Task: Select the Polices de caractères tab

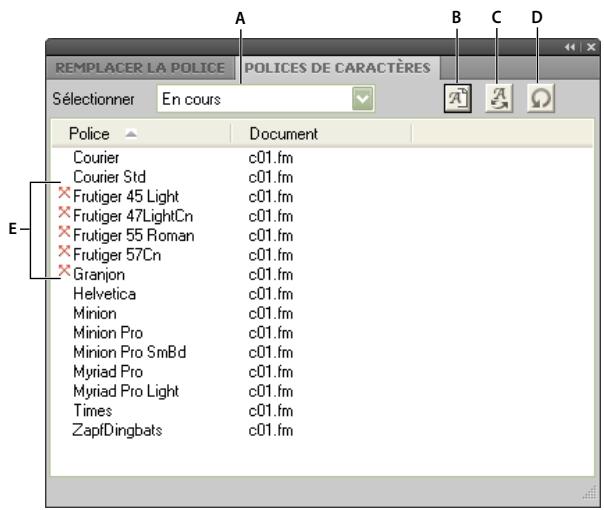Action: (x=337, y=68)
